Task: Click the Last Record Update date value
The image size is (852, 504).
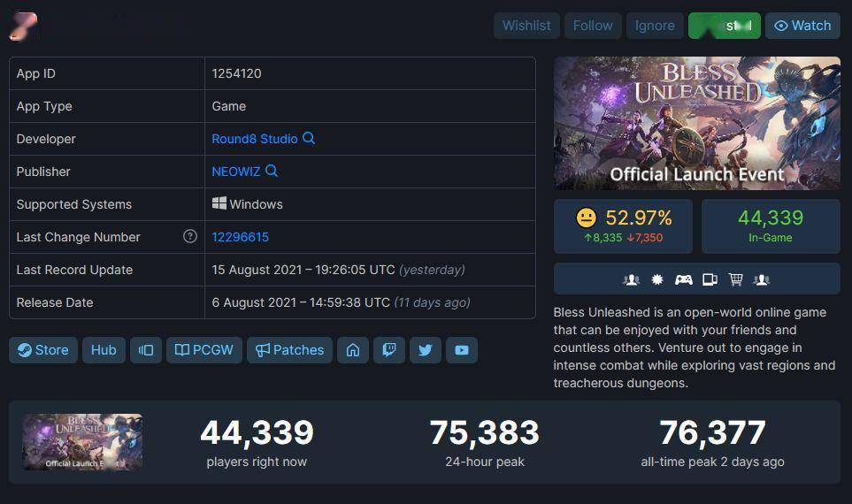Action: [339, 270]
